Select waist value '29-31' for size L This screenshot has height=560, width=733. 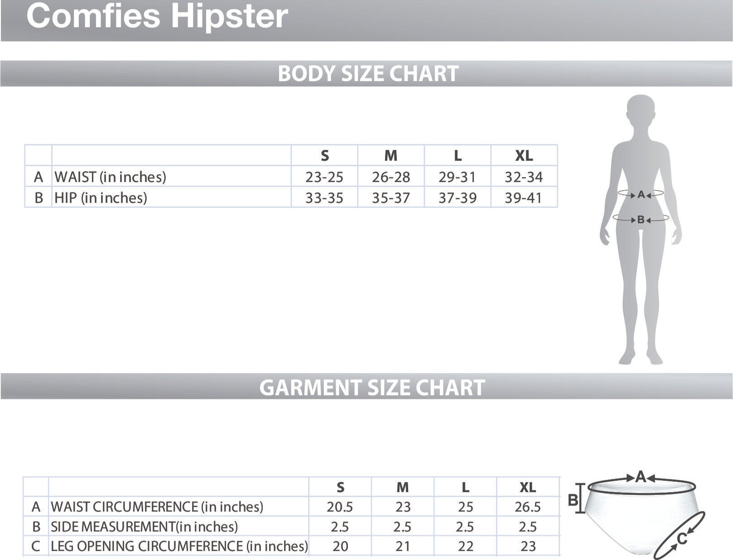point(457,177)
